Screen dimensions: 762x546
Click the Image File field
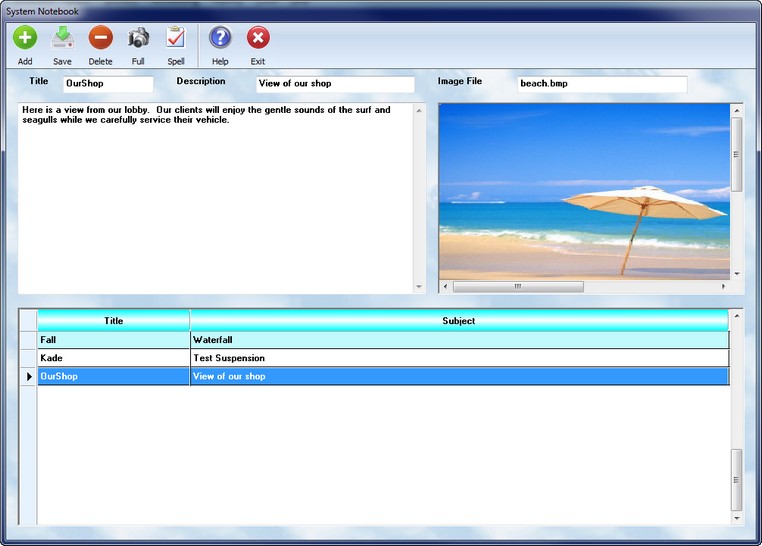pos(602,84)
